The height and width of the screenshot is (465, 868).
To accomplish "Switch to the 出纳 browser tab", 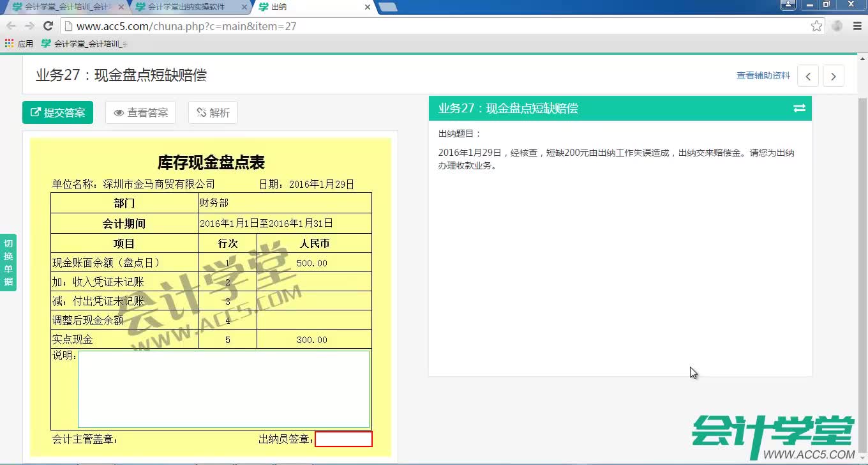I will click(287, 8).
